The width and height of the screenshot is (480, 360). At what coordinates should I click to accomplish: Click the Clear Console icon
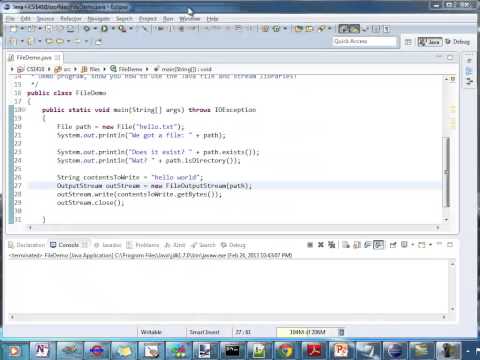pyautogui.click(x=346, y=245)
